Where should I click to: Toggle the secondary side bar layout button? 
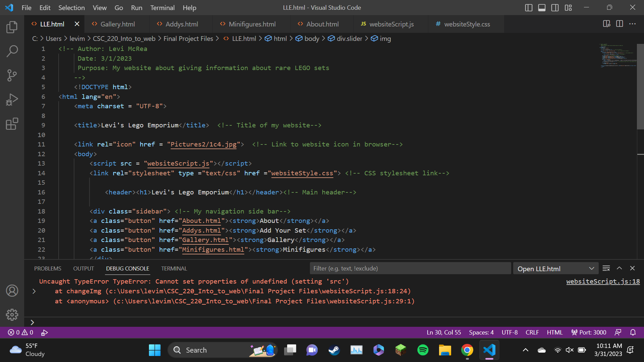point(555,8)
